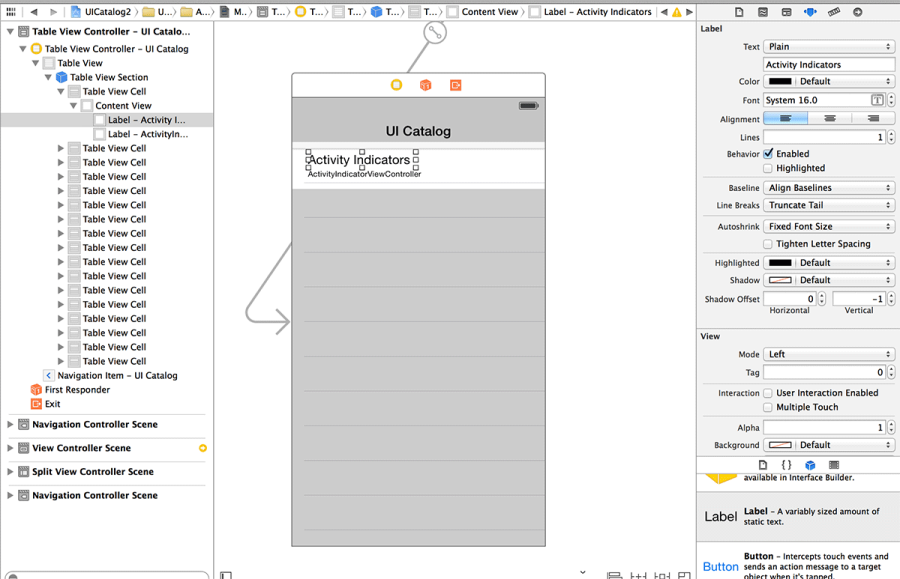Open the Autoshrink dropdown
The width and height of the screenshot is (900, 579).
(x=829, y=225)
